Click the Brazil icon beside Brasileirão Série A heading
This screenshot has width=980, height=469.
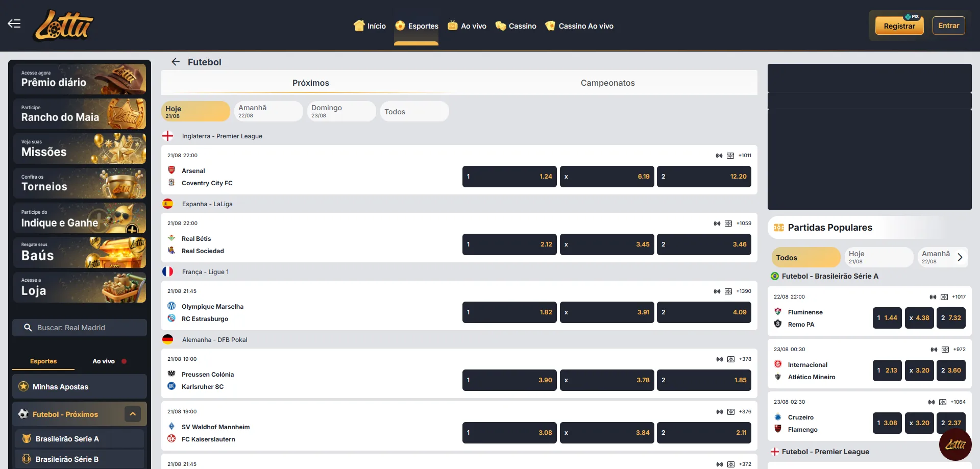(x=775, y=276)
